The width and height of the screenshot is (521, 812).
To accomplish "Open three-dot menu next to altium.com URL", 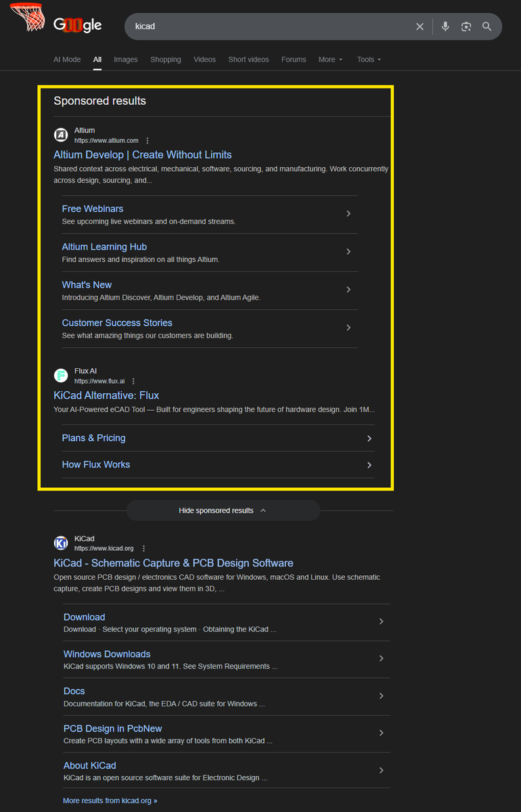I will point(148,141).
